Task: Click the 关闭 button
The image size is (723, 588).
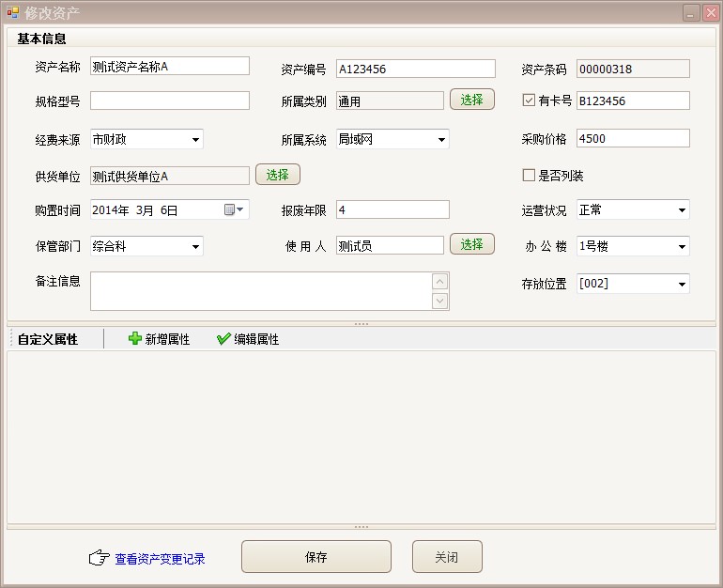Action: (447, 557)
